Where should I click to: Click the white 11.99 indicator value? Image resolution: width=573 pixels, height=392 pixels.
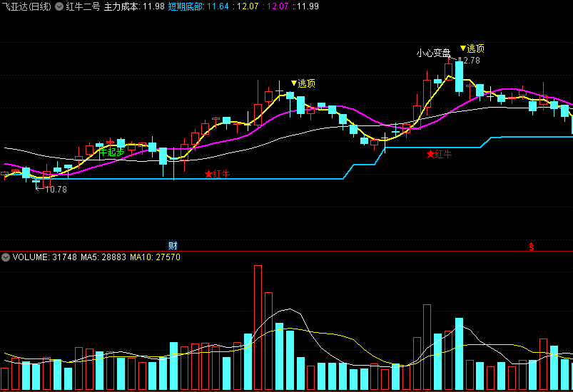pos(308,6)
